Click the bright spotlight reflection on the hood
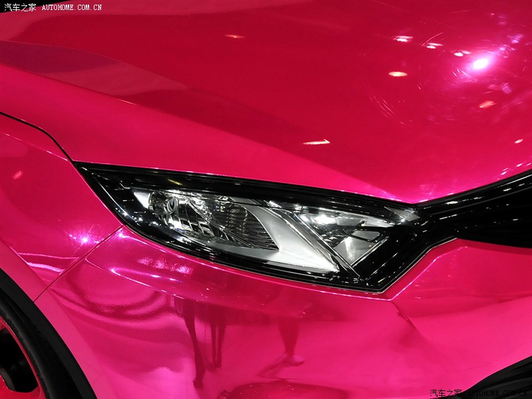The height and width of the screenshot is (399, 532). point(479,64)
